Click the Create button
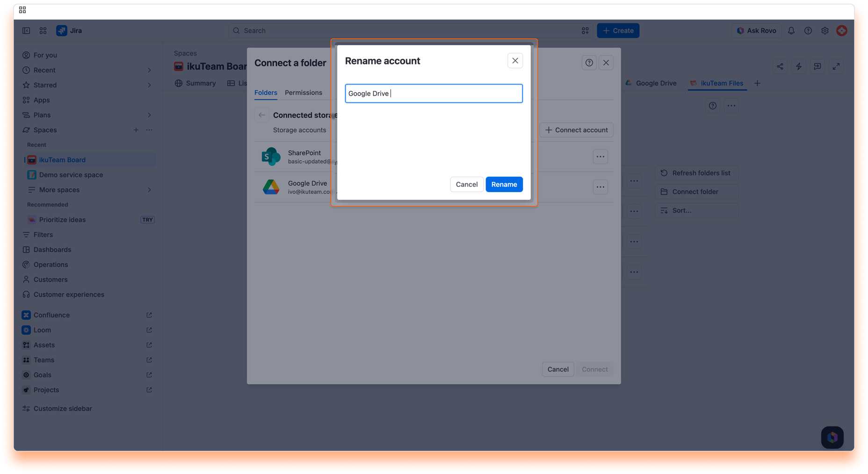Image resolution: width=868 pixels, height=474 pixels. [x=618, y=30]
